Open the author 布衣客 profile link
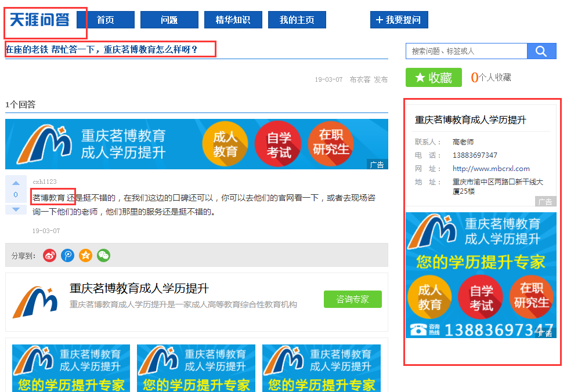 (360, 79)
